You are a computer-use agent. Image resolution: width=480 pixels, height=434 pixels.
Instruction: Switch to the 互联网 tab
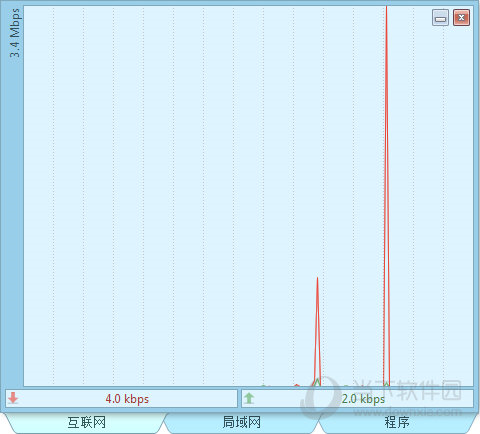click(x=86, y=423)
